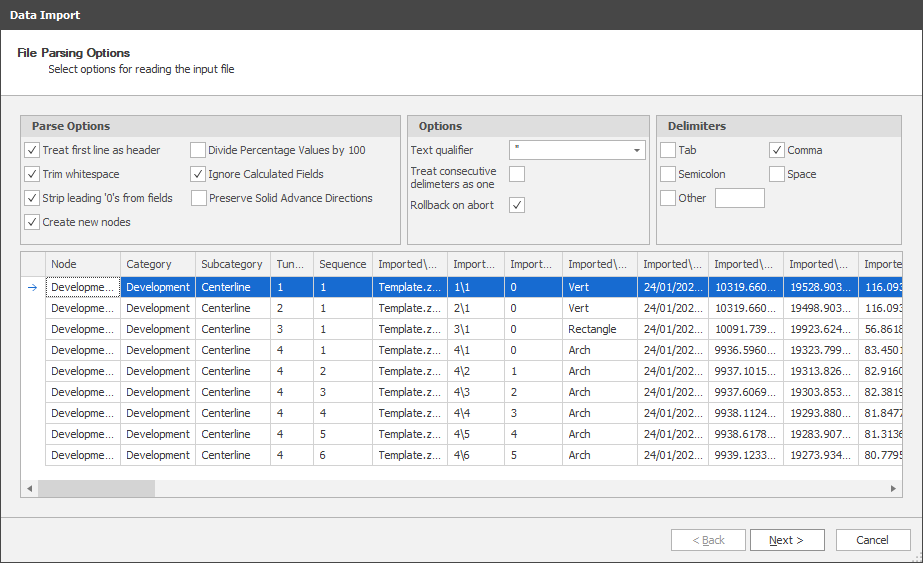Sort by the Category column header
This screenshot has width=923, height=563.
[158, 264]
